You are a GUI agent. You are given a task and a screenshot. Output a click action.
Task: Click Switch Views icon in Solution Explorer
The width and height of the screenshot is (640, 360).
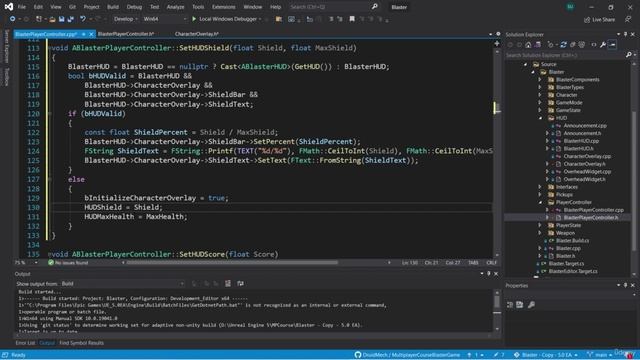point(538,45)
